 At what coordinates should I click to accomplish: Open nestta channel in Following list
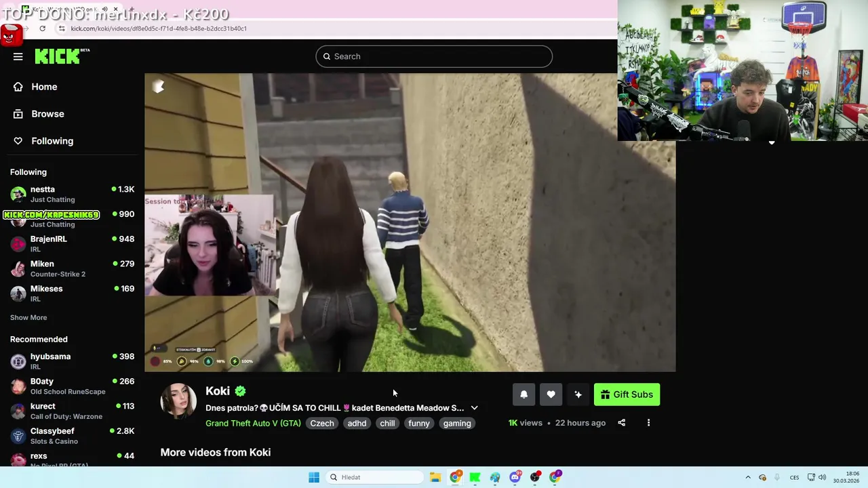72,194
